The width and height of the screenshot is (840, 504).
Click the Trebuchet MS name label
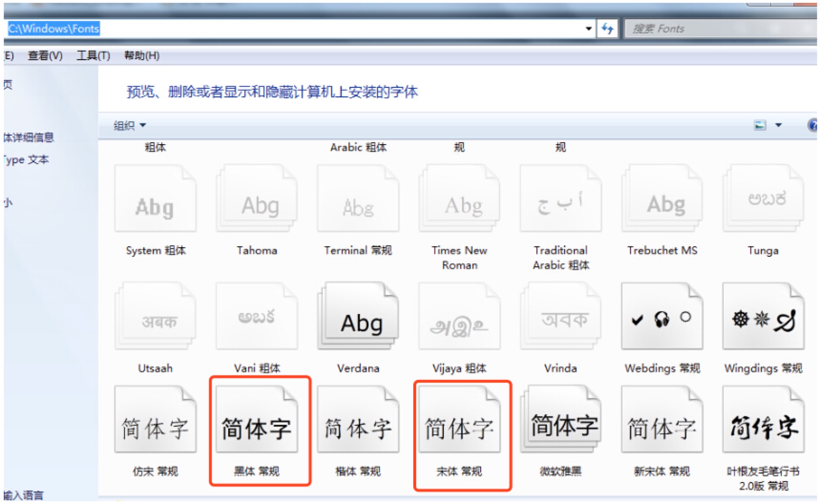coord(662,251)
